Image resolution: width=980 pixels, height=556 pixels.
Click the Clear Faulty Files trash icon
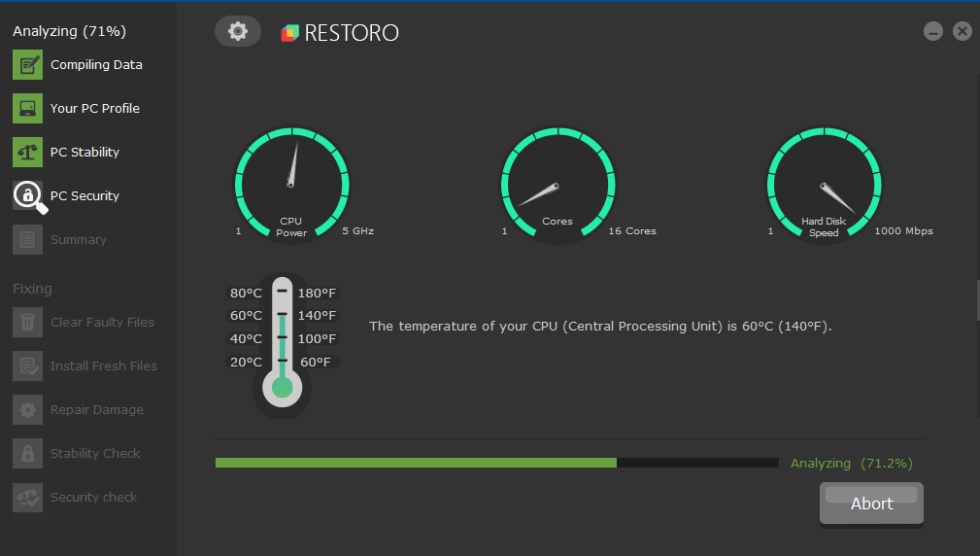coord(27,322)
